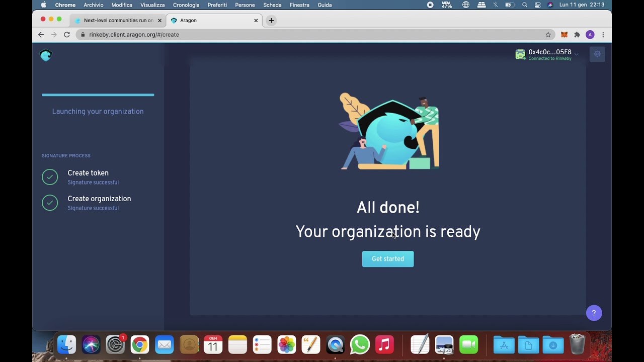Open QuickTime Player in the dock
The height and width of the screenshot is (362, 644).
pyautogui.click(x=335, y=344)
